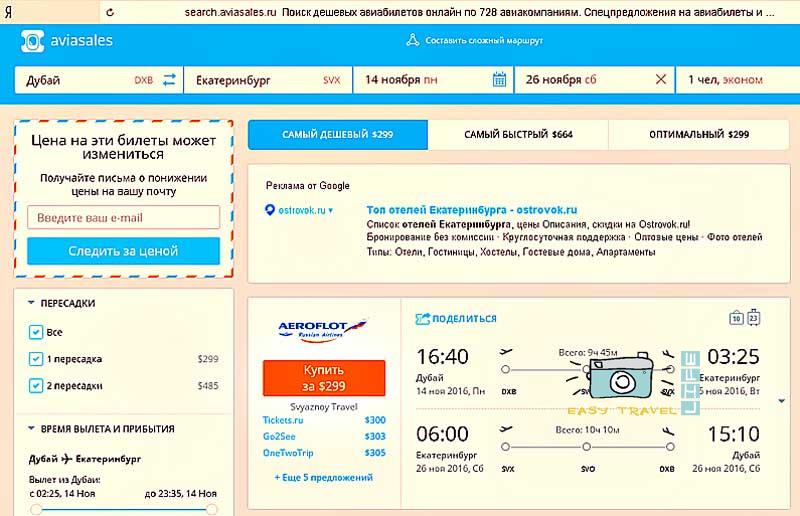Reload the page with refresh icon
The height and width of the screenshot is (516, 800).
(x=110, y=12)
